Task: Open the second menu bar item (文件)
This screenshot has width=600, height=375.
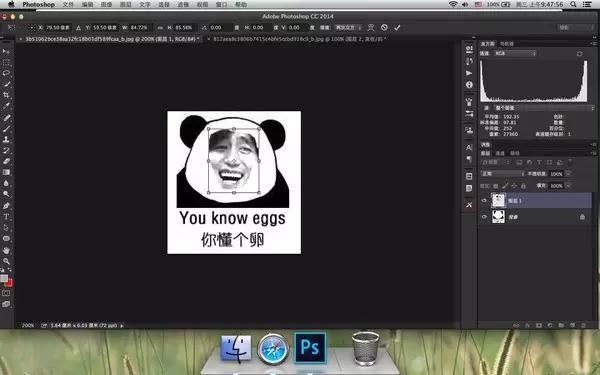Action: 68,5
